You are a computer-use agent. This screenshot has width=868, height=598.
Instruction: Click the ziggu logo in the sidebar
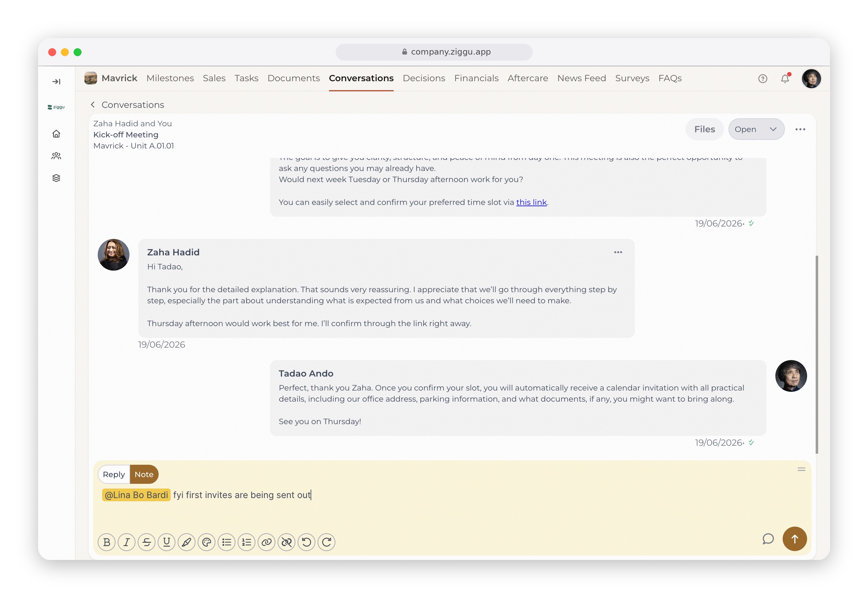point(56,107)
